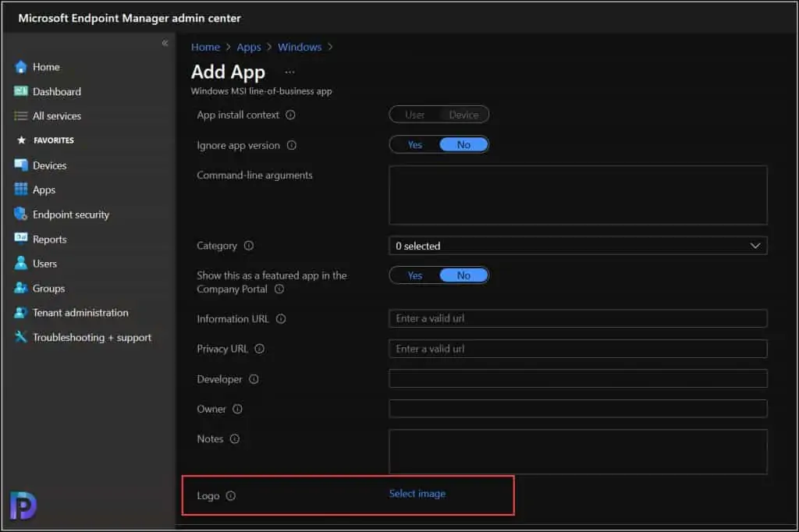Click info icon next to Notes

coord(234,438)
